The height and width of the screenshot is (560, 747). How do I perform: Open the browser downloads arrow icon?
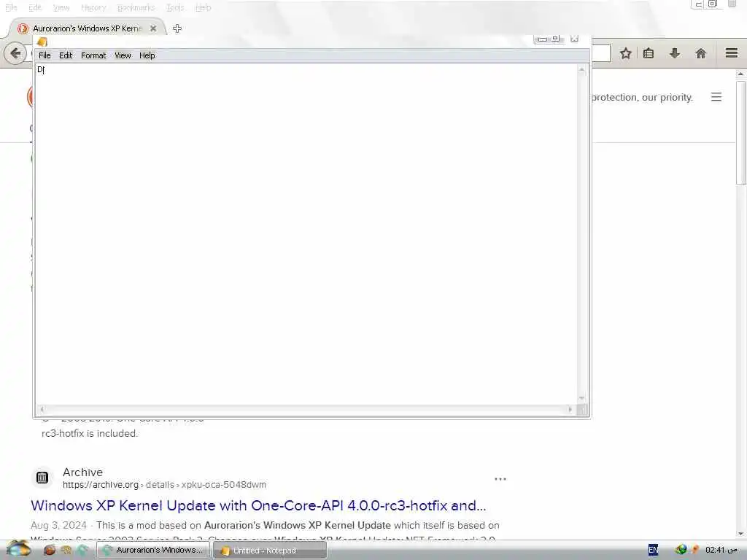point(675,53)
